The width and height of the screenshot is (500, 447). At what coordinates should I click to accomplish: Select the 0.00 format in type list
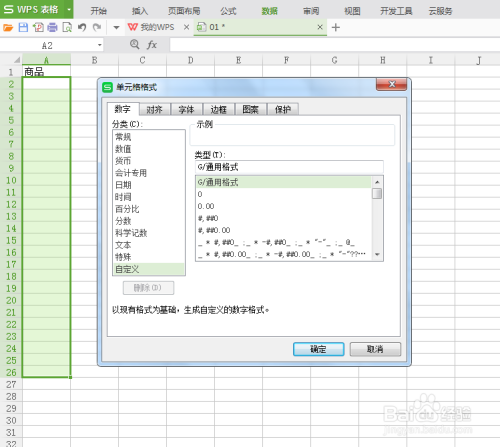coord(283,206)
